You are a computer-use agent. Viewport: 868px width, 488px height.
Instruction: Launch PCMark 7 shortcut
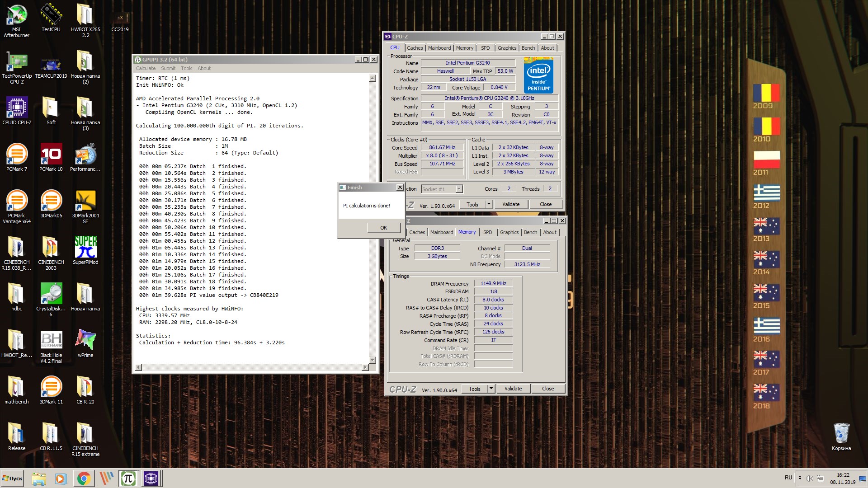17,157
